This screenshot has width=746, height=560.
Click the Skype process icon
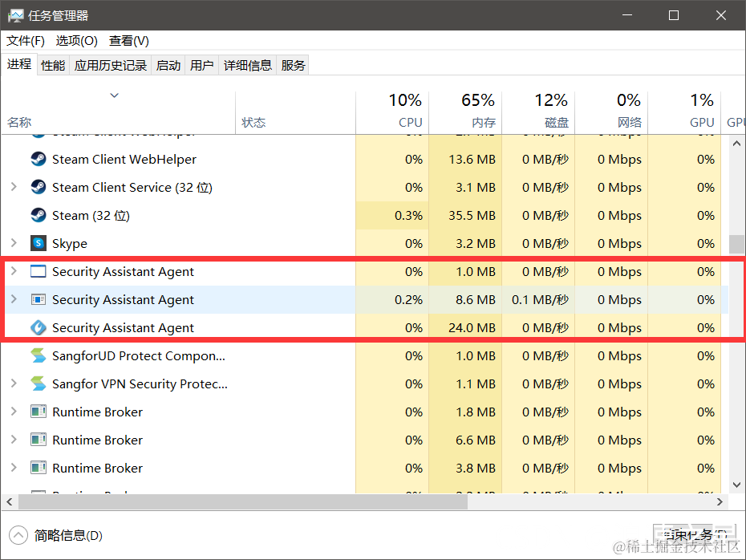click(x=38, y=243)
